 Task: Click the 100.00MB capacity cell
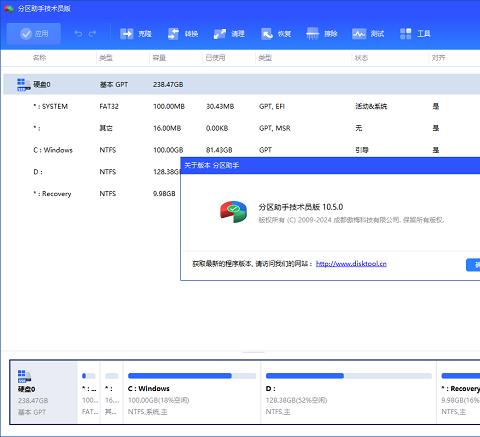169,106
